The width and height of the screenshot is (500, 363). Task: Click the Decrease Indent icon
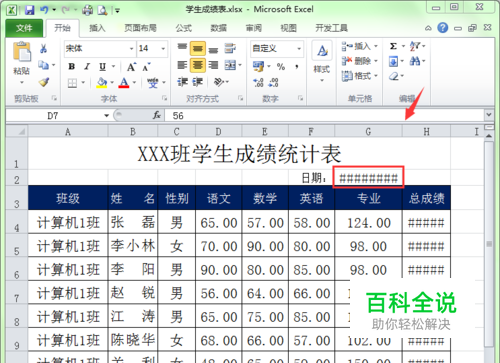182,82
